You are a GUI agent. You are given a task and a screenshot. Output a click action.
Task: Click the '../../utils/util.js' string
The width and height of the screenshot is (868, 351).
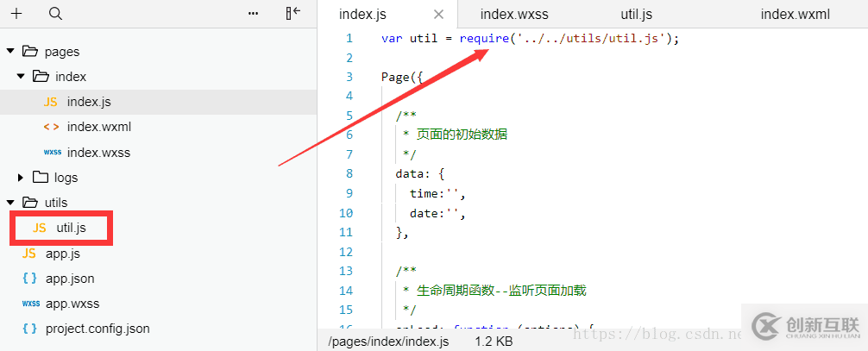(x=590, y=38)
